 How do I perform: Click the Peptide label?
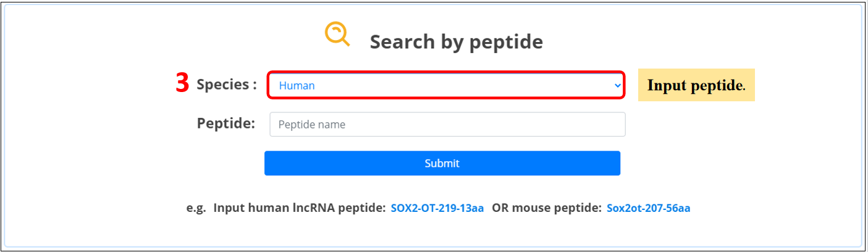pos(225,124)
